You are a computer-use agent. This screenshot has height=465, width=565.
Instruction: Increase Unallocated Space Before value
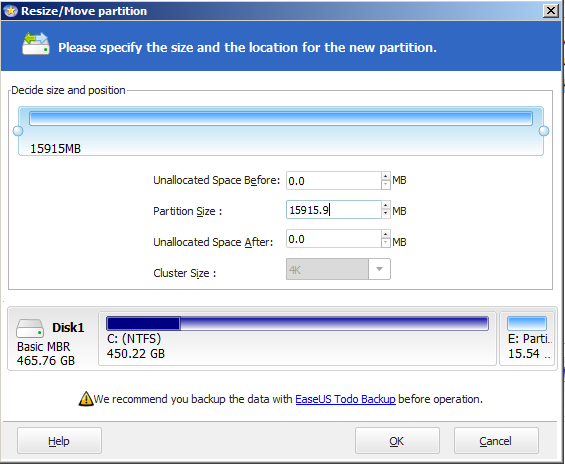(x=386, y=176)
